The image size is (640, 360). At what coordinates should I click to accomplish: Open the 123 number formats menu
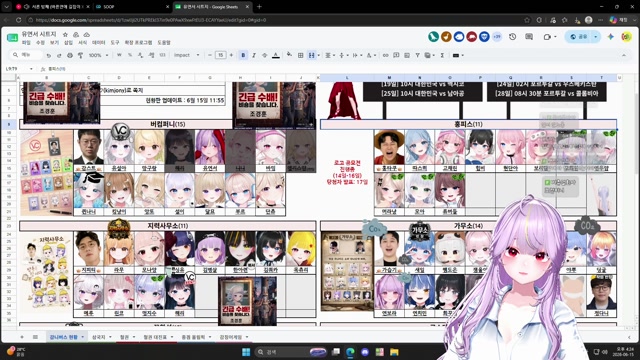click(x=162, y=55)
